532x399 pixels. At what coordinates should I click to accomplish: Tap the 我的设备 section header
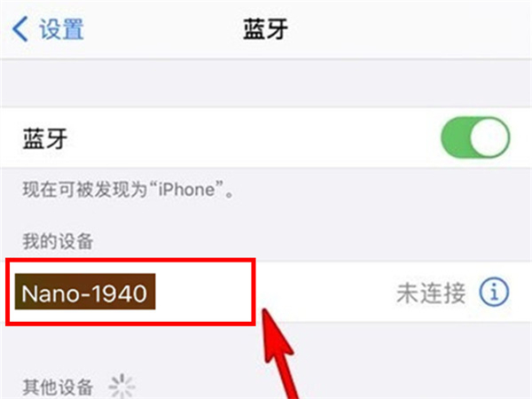coord(58,241)
